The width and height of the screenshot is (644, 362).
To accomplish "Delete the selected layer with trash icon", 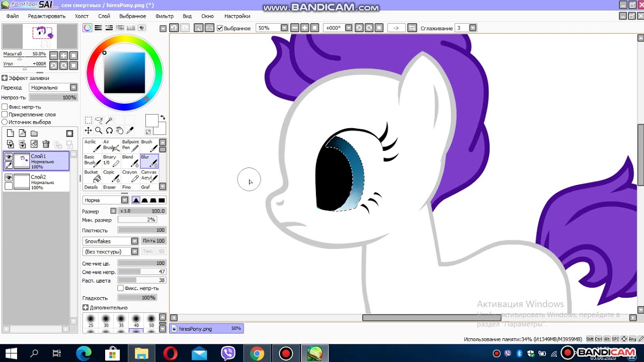I will [x=46, y=144].
